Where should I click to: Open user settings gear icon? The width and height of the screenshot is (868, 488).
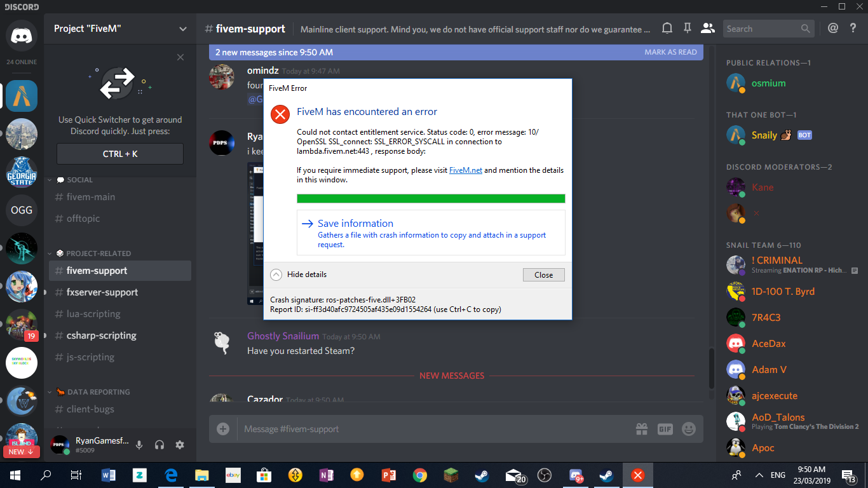tap(180, 445)
